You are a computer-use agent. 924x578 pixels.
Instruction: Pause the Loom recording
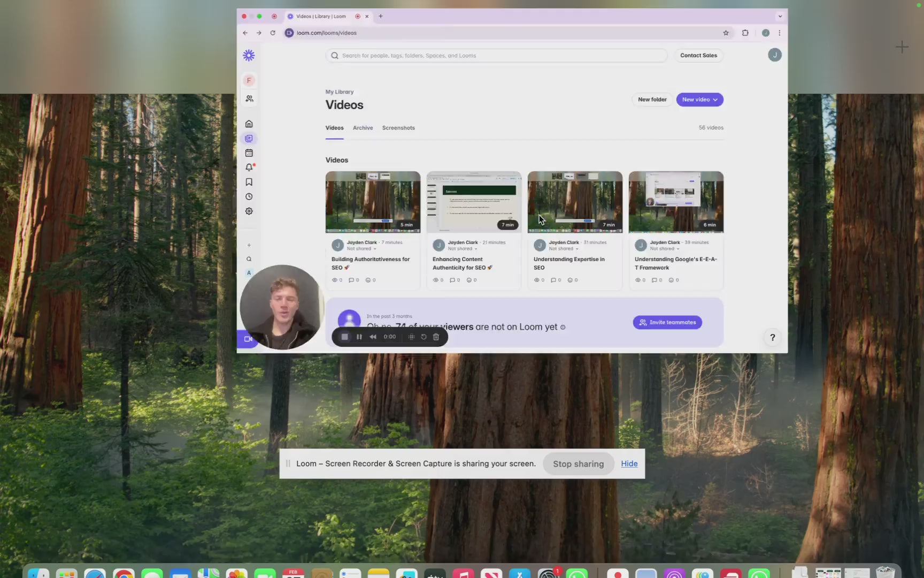click(359, 337)
